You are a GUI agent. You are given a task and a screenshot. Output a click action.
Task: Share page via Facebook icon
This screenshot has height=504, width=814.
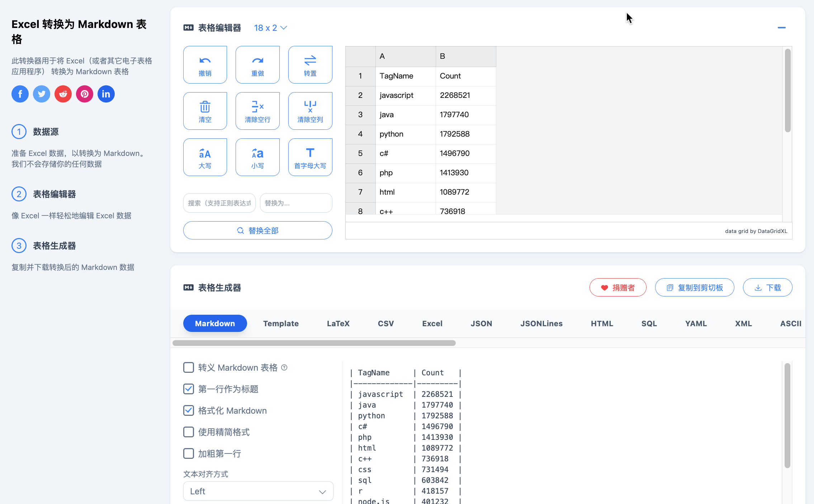(x=20, y=94)
